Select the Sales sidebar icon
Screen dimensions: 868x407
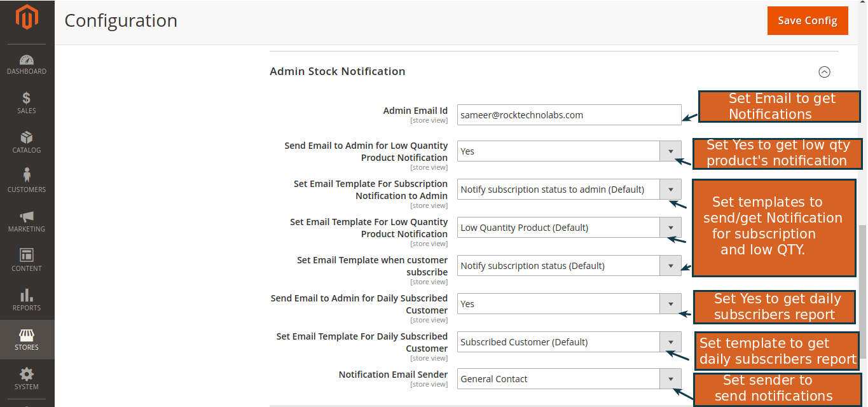[26, 103]
